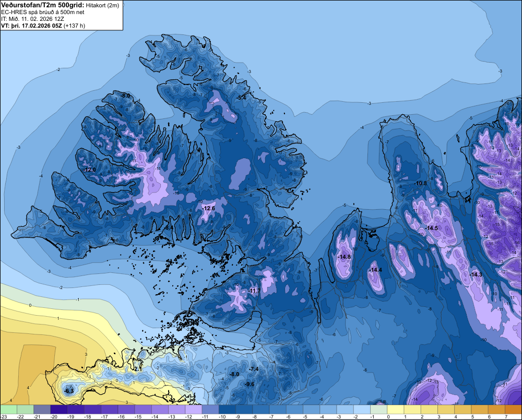Screen dimensions: 522x420
Task: Click the 2.1 temperature label on the map
Action: coord(138,369)
